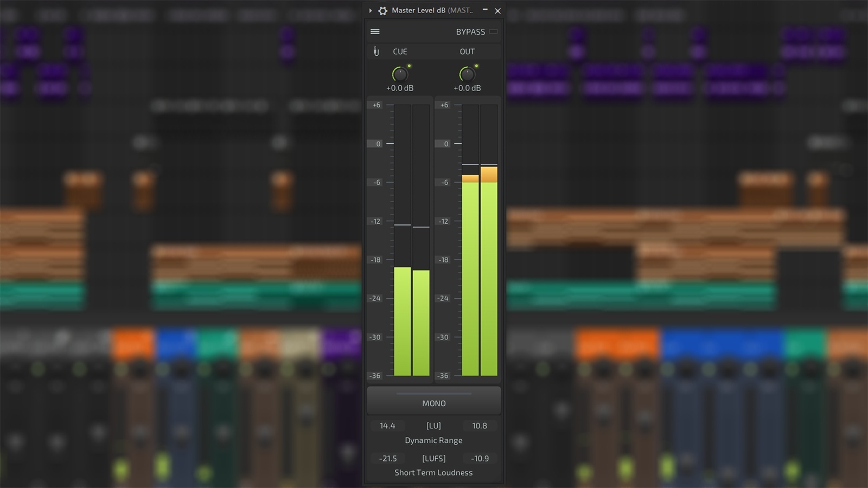Click the headphone jack cue icon
Image resolution: width=868 pixels, height=488 pixels.
(376, 52)
